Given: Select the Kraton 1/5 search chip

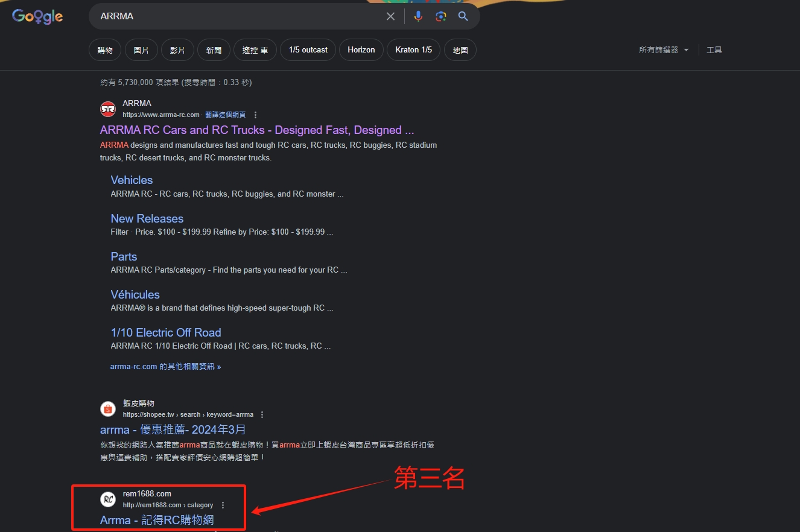Looking at the screenshot, I should tap(414, 50).
